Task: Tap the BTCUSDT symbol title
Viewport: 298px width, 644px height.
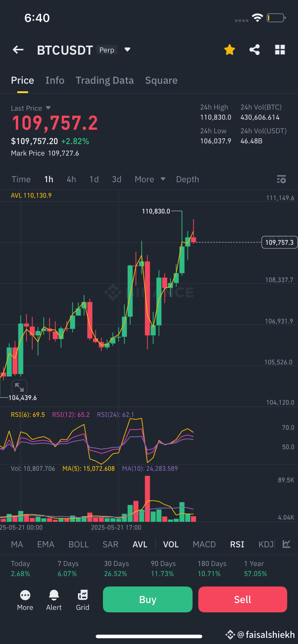Action: pos(65,50)
